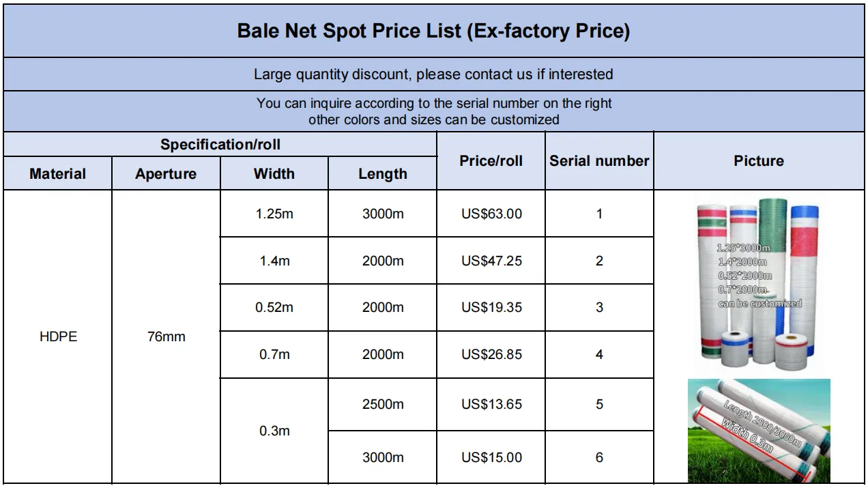
Task: Click the Specification/roll header cell
Action: [220, 145]
